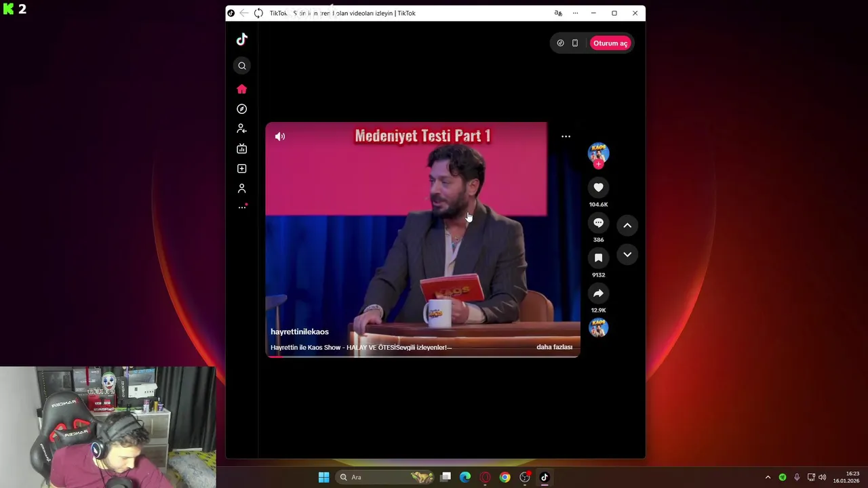Screen dimensions: 868x488
Task: Click the video progress bar
Action: tap(422, 357)
